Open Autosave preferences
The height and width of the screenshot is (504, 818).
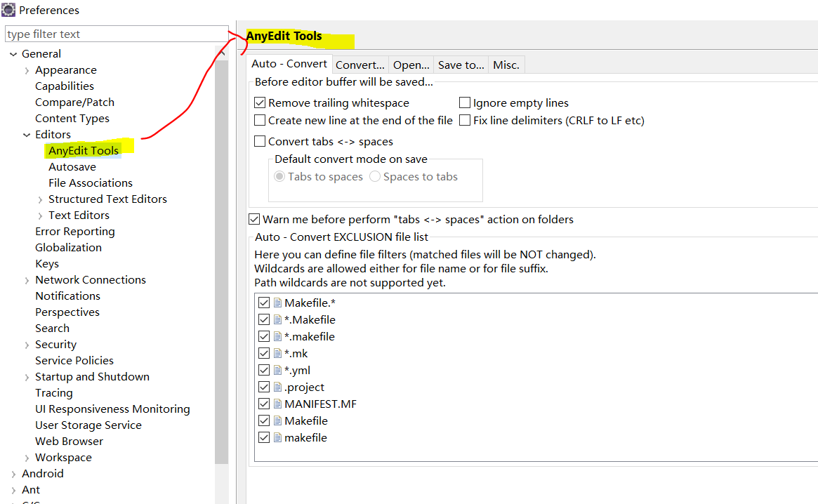click(72, 167)
